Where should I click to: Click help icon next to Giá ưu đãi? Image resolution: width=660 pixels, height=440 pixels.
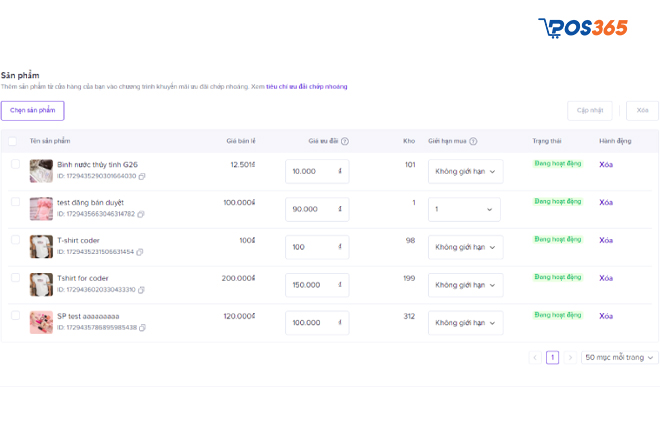click(x=345, y=141)
